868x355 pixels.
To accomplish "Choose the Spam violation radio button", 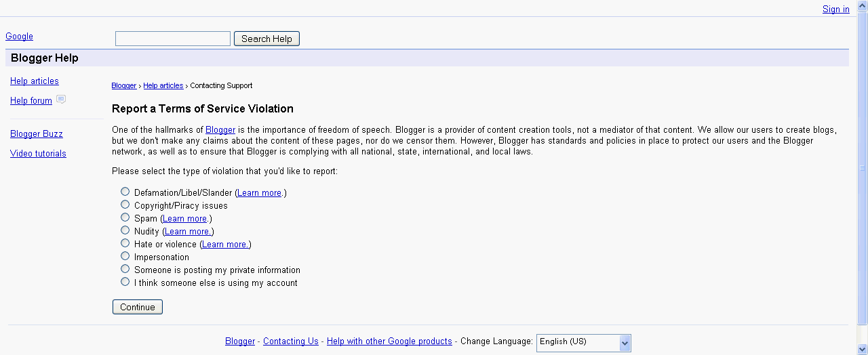I will [x=125, y=217].
